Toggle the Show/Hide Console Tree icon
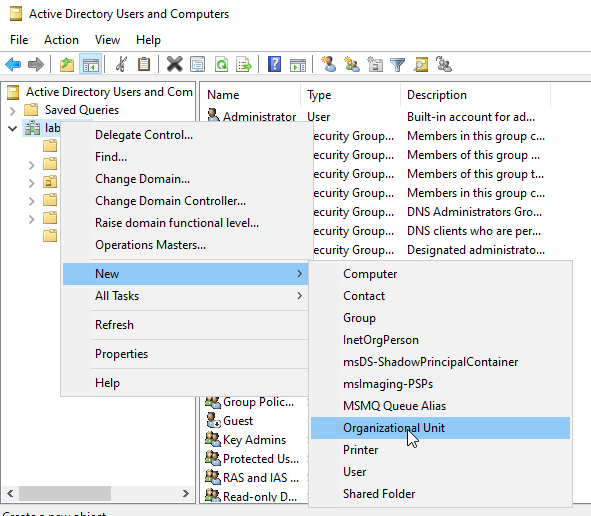The width and height of the screenshot is (591, 516). coord(90,64)
